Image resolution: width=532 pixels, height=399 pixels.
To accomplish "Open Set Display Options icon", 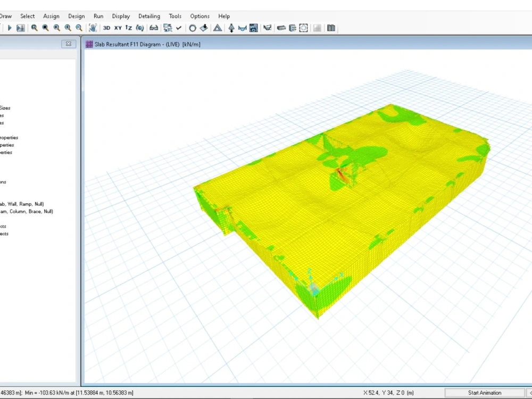I will point(168,28).
